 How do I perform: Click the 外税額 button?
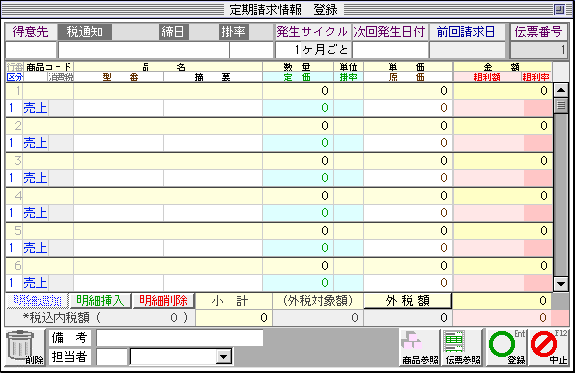(407, 301)
